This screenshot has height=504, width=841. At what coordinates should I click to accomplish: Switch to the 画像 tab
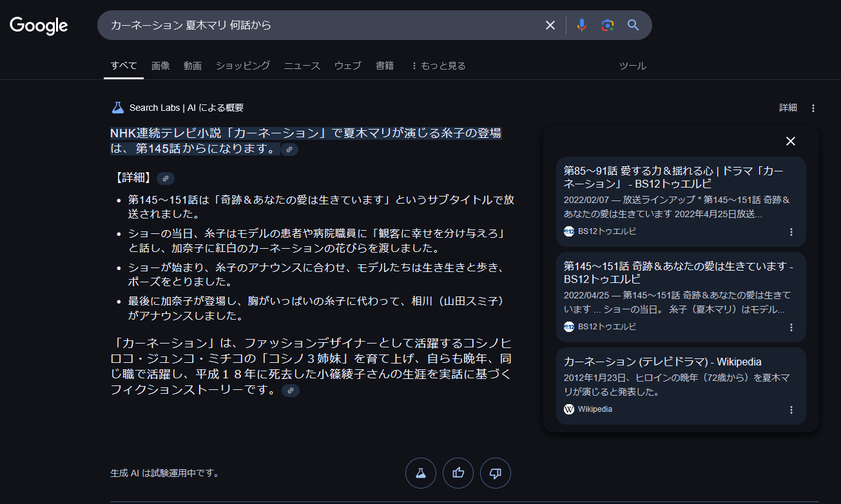pyautogui.click(x=160, y=66)
